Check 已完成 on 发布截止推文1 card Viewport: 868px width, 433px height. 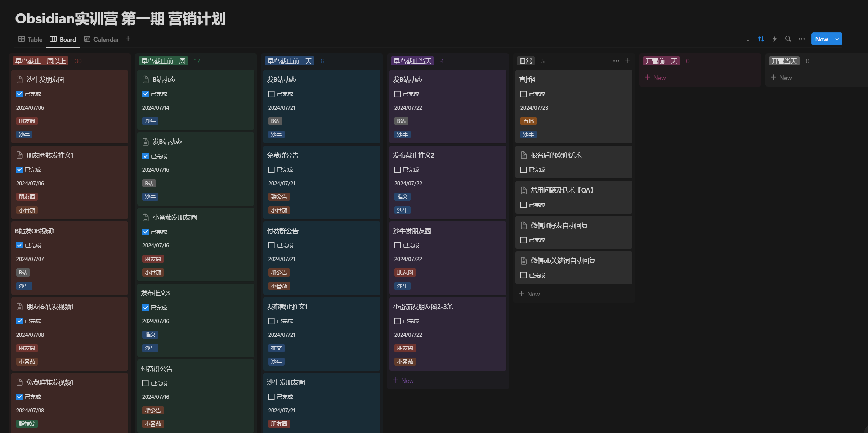click(272, 321)
